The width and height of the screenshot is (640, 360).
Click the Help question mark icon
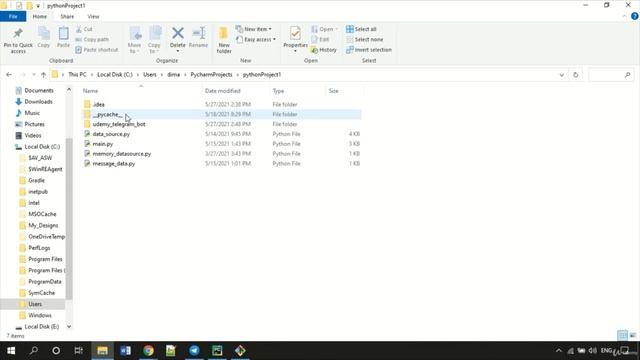click(x=635, y=16)
